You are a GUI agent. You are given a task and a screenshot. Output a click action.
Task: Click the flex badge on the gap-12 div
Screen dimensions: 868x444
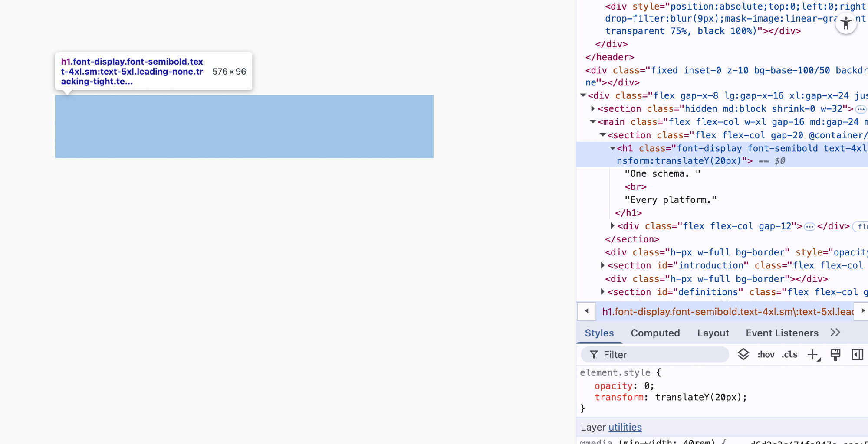click(861, 226)
